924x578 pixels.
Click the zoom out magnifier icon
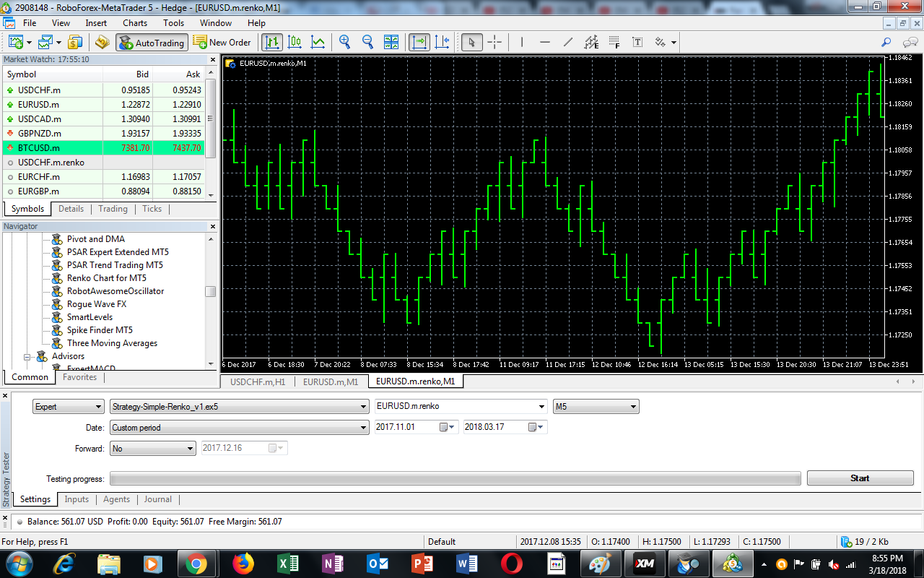(367, 43)
